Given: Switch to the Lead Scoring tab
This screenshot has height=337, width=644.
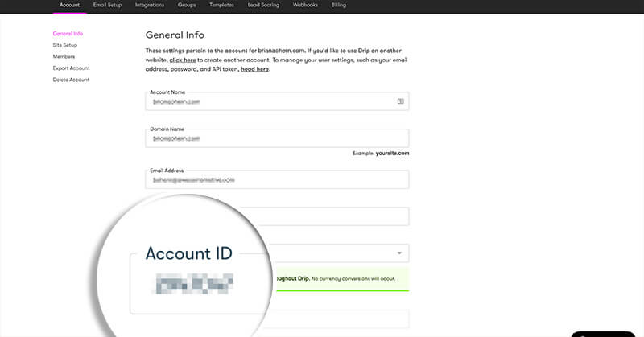Looking at the screenshot, I should (263, 6).
